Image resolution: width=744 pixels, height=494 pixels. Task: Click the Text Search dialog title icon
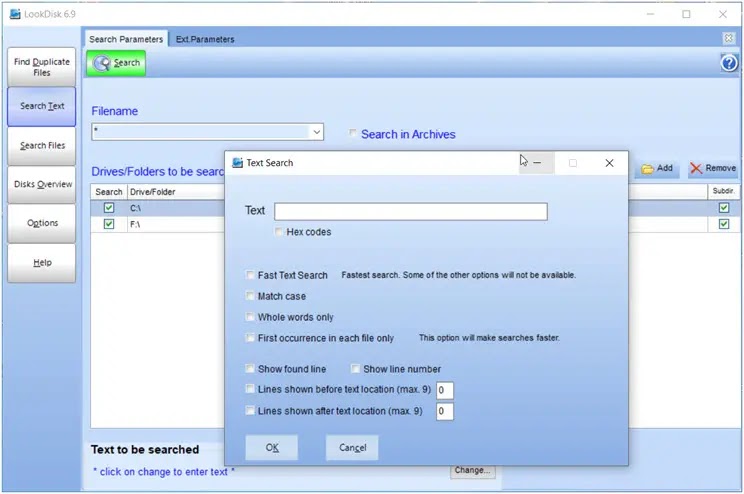[x=237, y=163]
